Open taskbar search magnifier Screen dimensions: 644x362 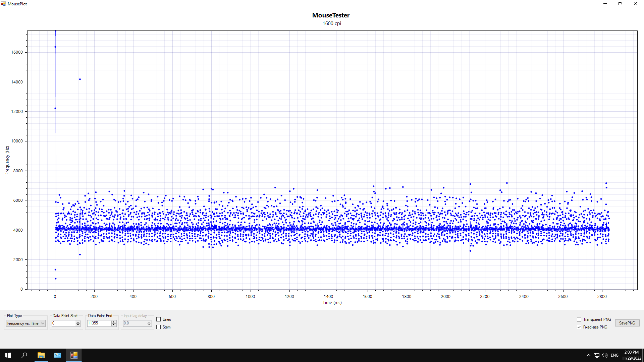[24, 355]
